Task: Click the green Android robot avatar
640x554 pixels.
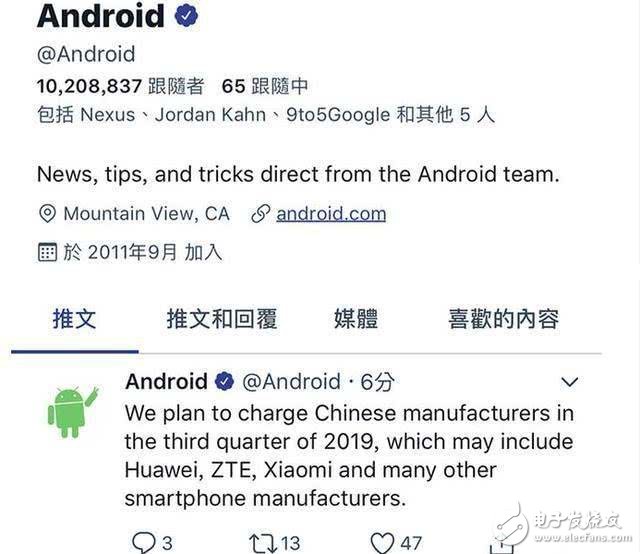Action: click(x=73, y=412)
